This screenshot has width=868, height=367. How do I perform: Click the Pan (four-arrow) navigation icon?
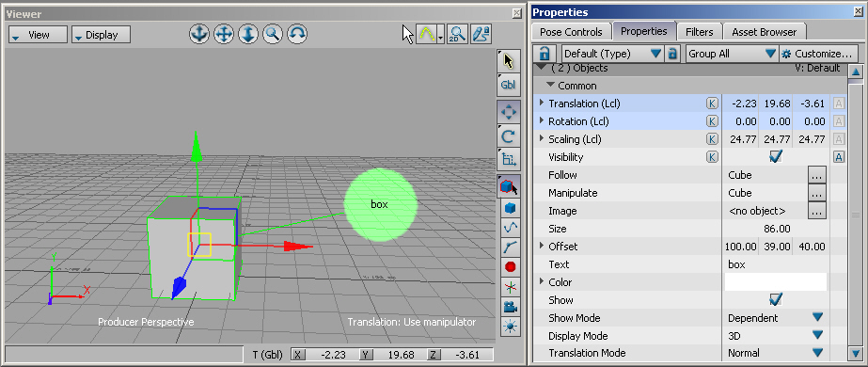coord(224,34)
